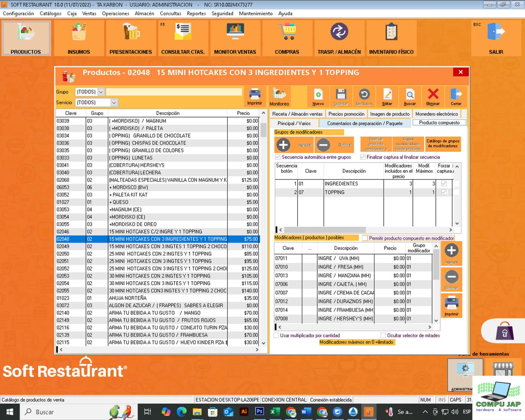
Task: Select the Producto compuesto tab
Action: pos(439,123)
